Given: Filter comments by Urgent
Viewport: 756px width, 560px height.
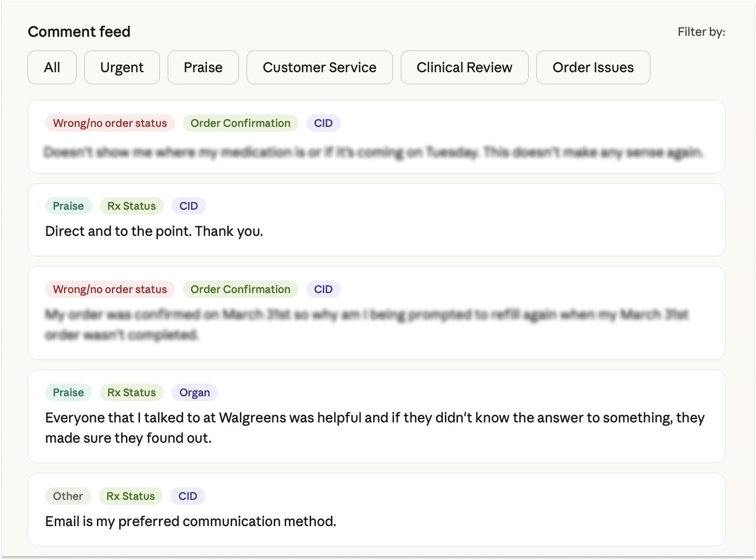Looking at the screenshot, I should (x=122, y=67).
